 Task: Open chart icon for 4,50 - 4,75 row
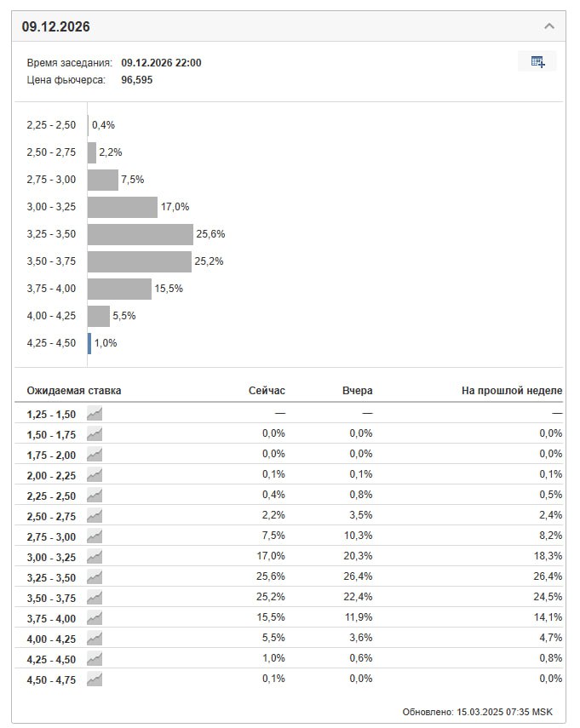pyautogui.click(x=95, y=679)
